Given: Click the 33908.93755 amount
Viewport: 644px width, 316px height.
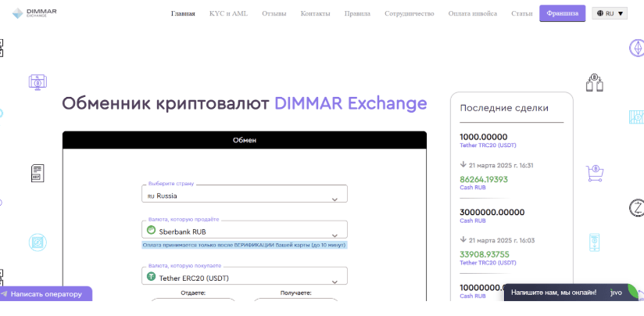Looking at the screenshot, I should coord(485,254).
